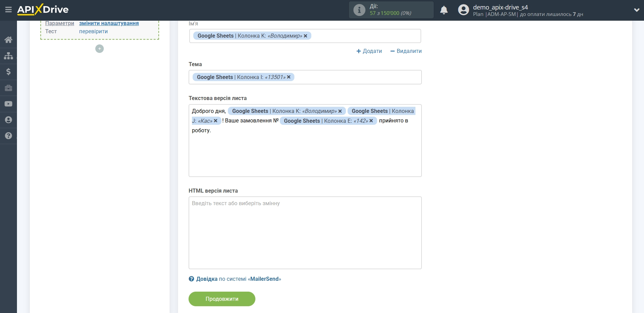Click the demo_apix-drive_s4 account name
Image resolution: width=644 pixels, height=313 pixels.
pyautogui.click(x=501, y=7)
